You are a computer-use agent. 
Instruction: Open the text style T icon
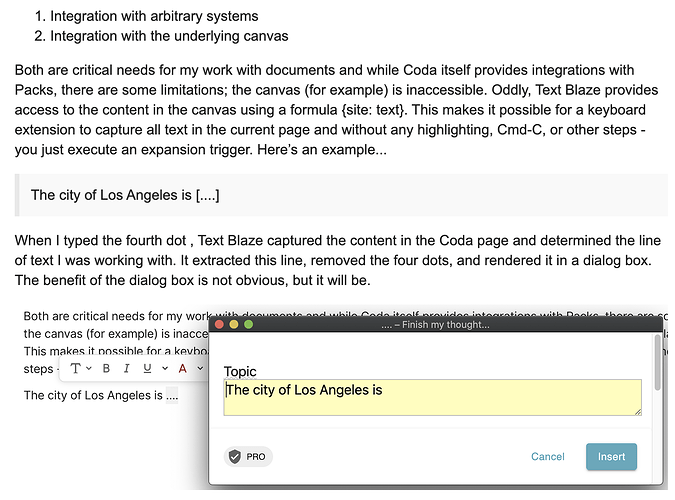pos(76,369)
